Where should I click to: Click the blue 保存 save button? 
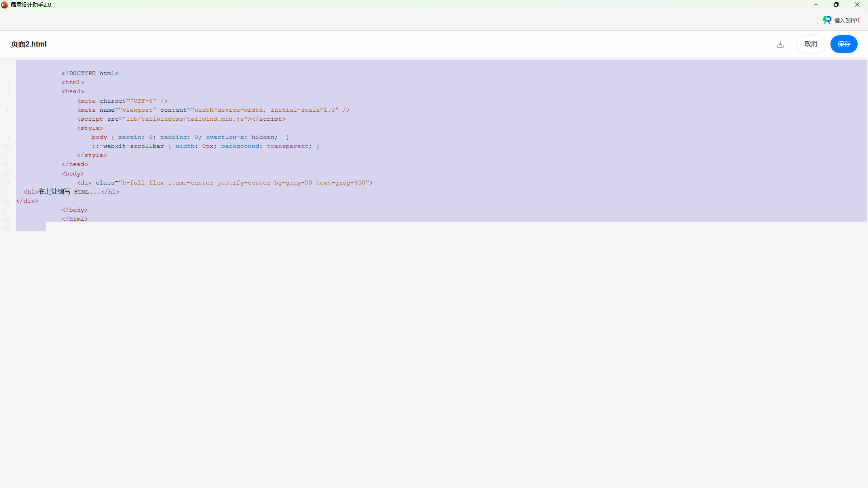[844, 44]
